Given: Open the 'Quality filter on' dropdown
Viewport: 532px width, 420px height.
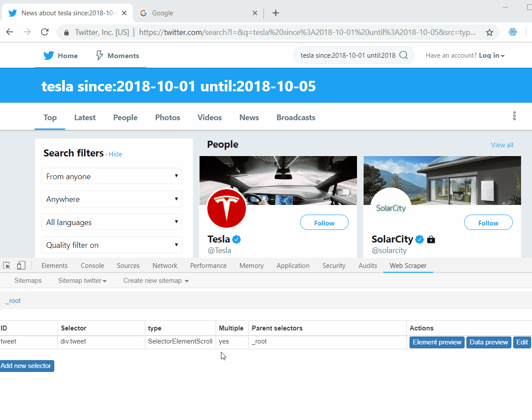Looking at the screenshot, I should click(x=112, y=245).
